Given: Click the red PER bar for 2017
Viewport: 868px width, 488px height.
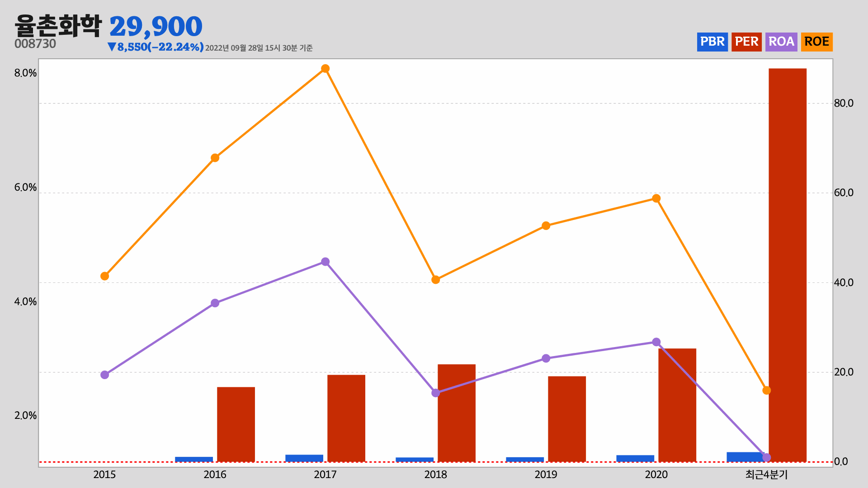Looking at the screenshot, I should pos(346,418).
